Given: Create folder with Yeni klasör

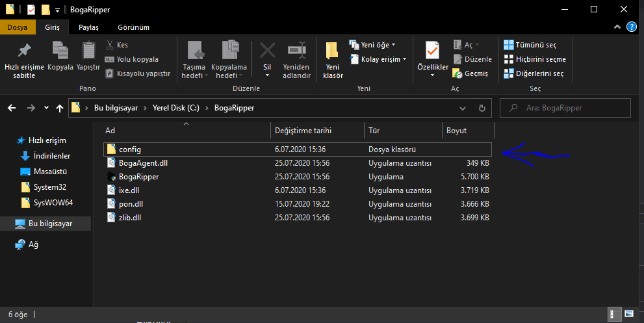Looking at the screenshot, I should click(x=333, y=60).
